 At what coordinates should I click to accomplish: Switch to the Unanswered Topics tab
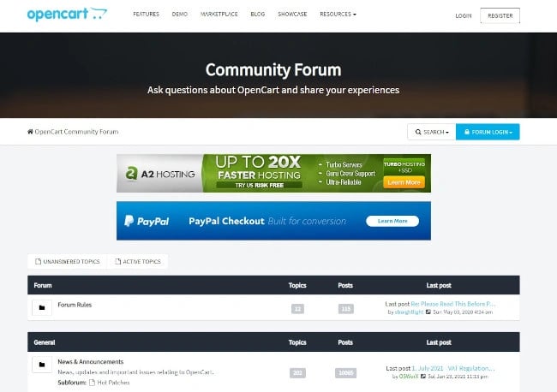pyautogui.click(x=68, y=261)
